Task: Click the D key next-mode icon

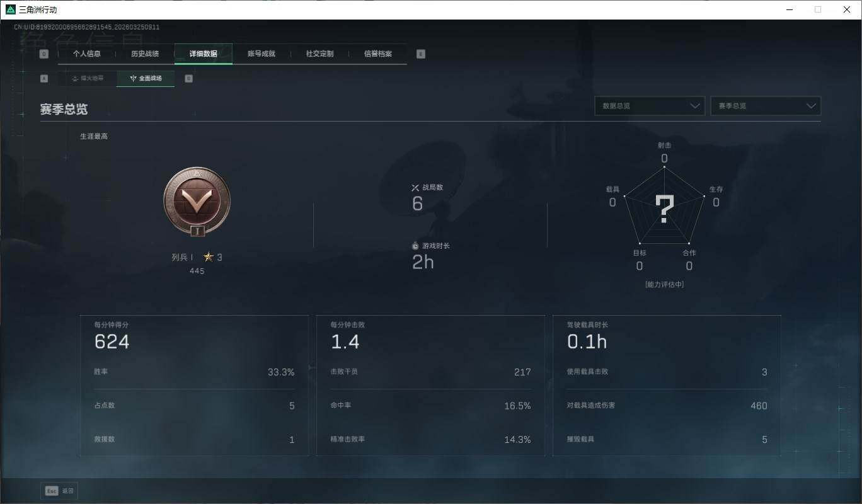Action: pyautogui.click(x=189, y=79)
